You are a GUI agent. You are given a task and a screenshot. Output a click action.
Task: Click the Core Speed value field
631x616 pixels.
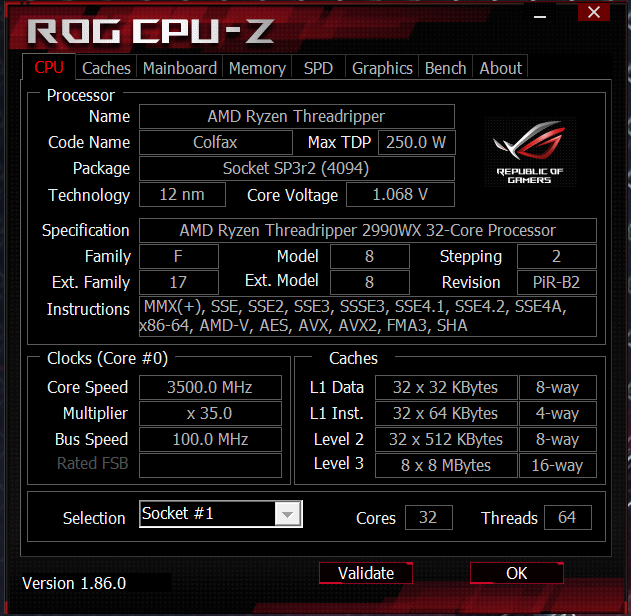[210, 387]
